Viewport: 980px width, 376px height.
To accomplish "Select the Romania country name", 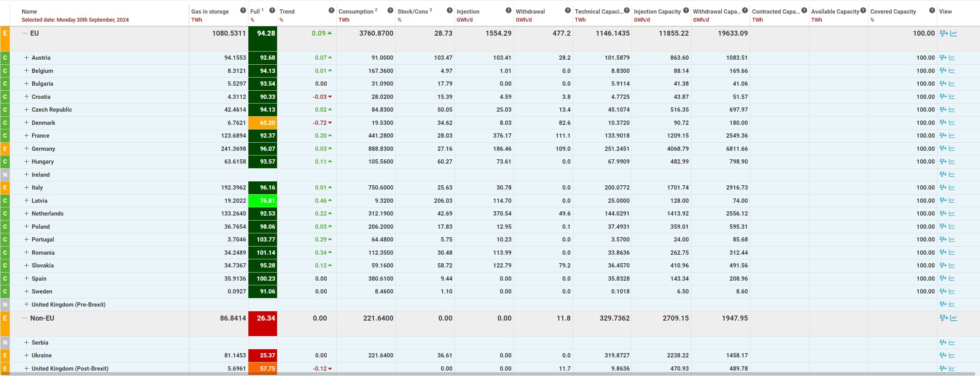I will [x=43, y=253].
